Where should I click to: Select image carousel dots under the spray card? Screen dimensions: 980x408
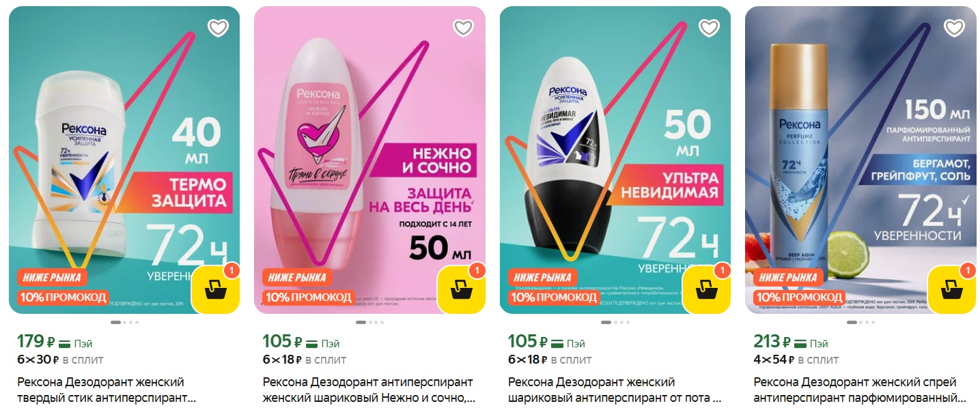[x=860, y=322]
